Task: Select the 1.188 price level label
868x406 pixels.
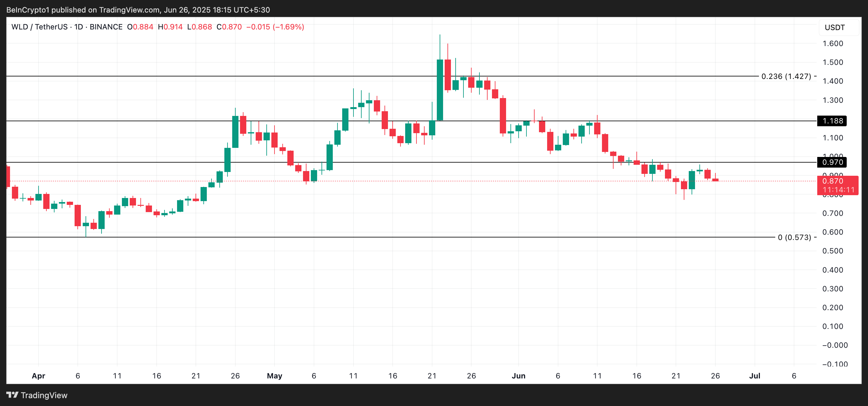Action: pyautogui.click(x=832, y=121)
